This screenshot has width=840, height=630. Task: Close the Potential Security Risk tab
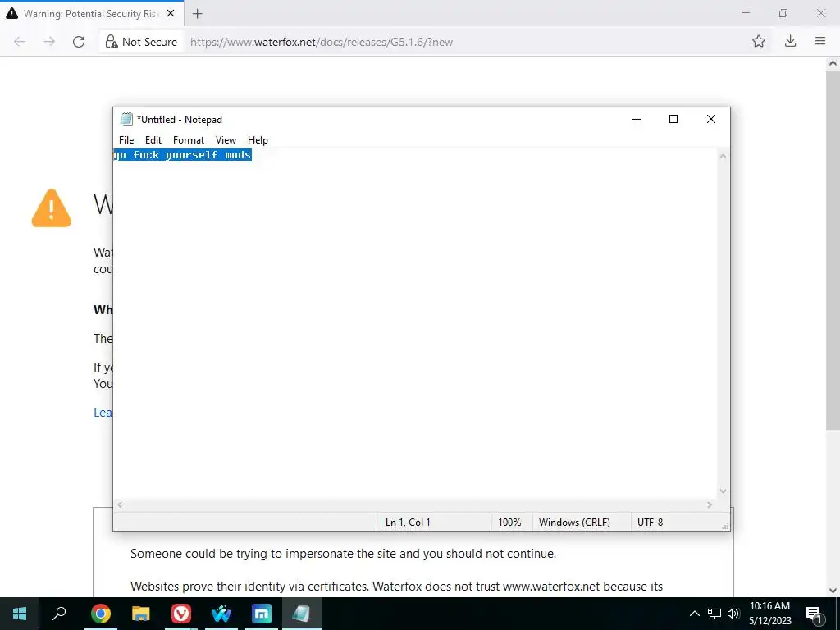tap(171, 13)
